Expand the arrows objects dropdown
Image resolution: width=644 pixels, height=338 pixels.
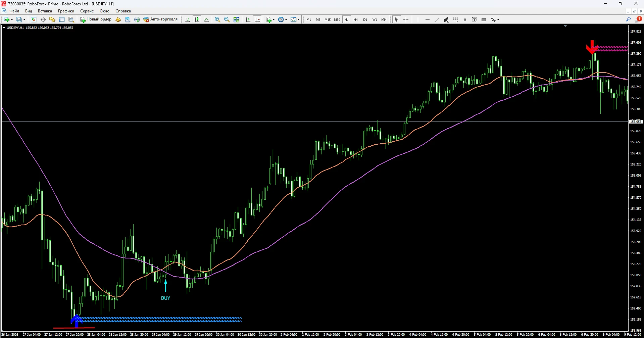(x=498, y=19)
